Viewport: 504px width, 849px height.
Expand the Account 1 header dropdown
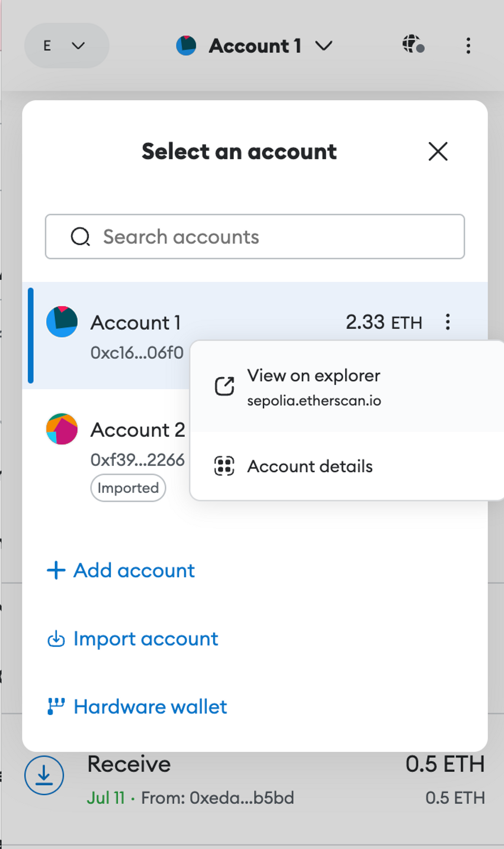pyautogui.click(x=255, y=45)
